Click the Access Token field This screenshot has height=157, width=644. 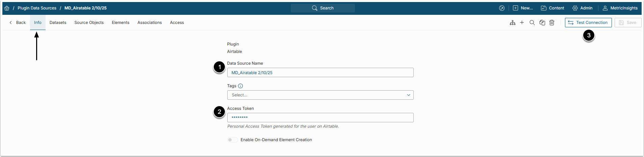click(320, 118)
